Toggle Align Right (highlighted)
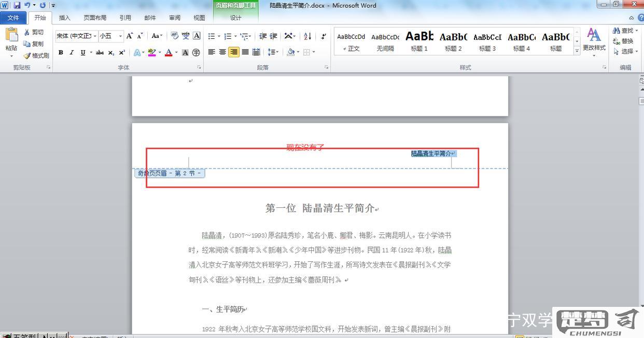 click(234, 52)
